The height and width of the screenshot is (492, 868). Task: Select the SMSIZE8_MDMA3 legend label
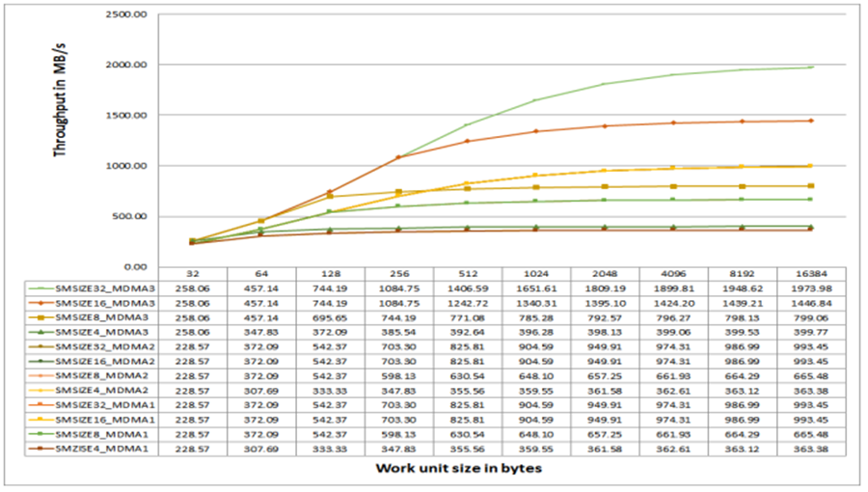[x=102, y=317]
